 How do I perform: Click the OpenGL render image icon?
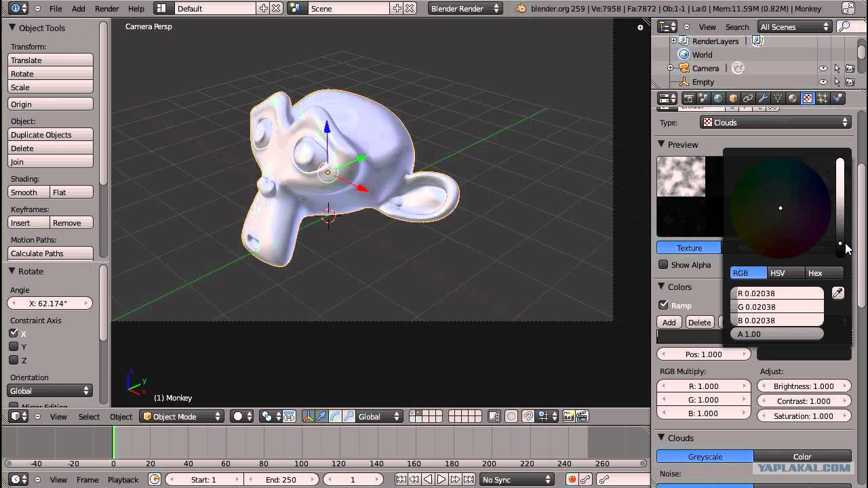(x=568, y=416)
